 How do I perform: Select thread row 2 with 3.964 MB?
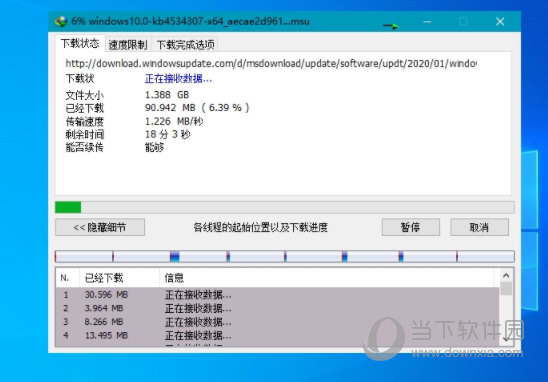click(277, 309)
